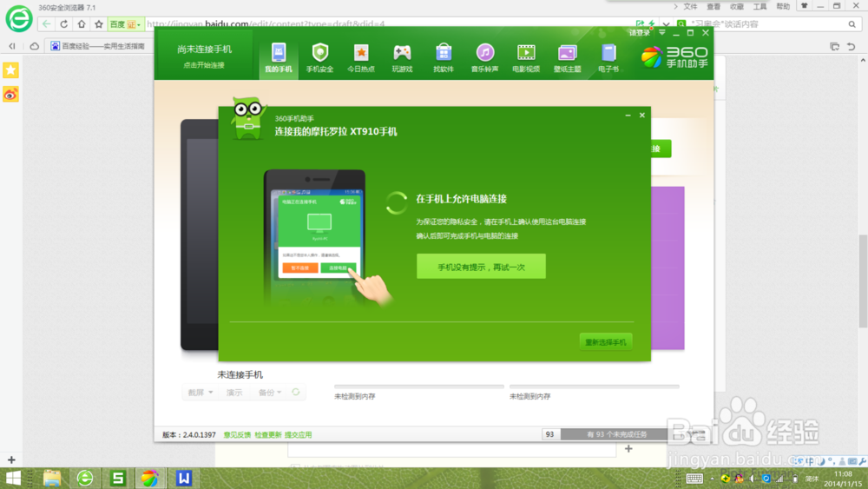Open the 电影视频 film section
Viewport: 868px width, 489px height.
point(526,57)
